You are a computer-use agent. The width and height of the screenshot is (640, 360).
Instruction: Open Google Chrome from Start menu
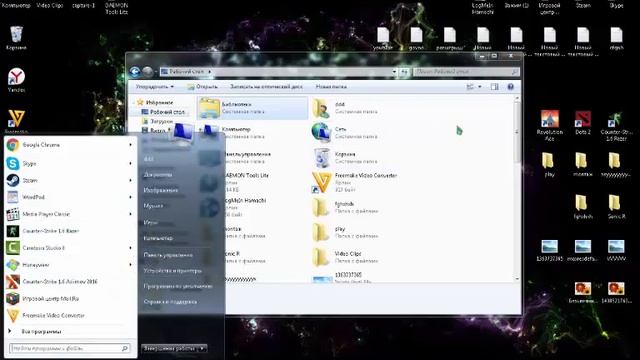click(69, 145)
